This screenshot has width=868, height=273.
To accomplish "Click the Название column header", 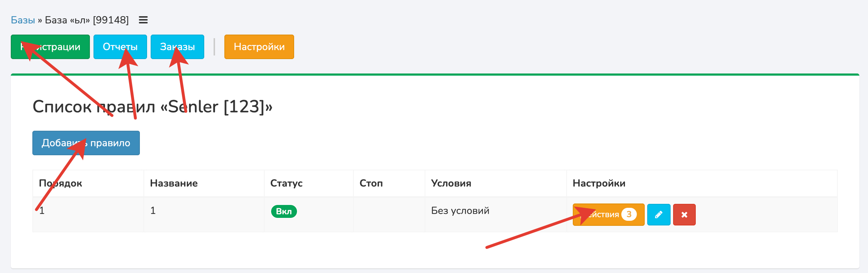I will [x=174, y=183].
